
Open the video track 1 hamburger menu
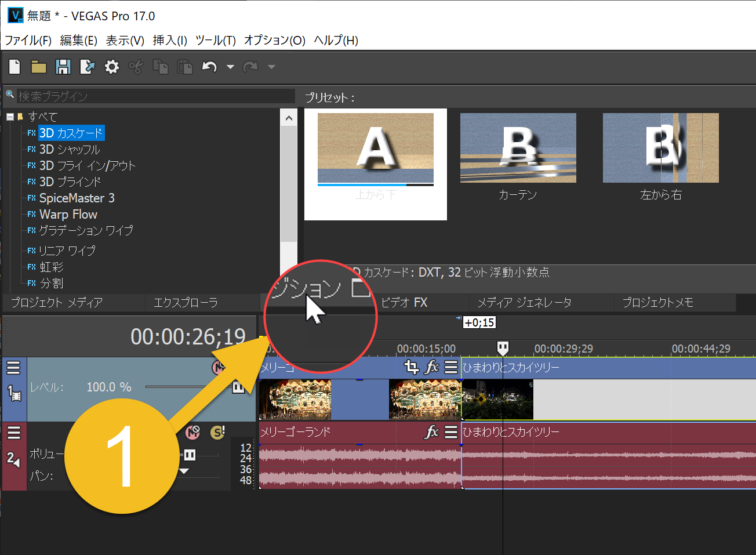[x=13, y=367]
